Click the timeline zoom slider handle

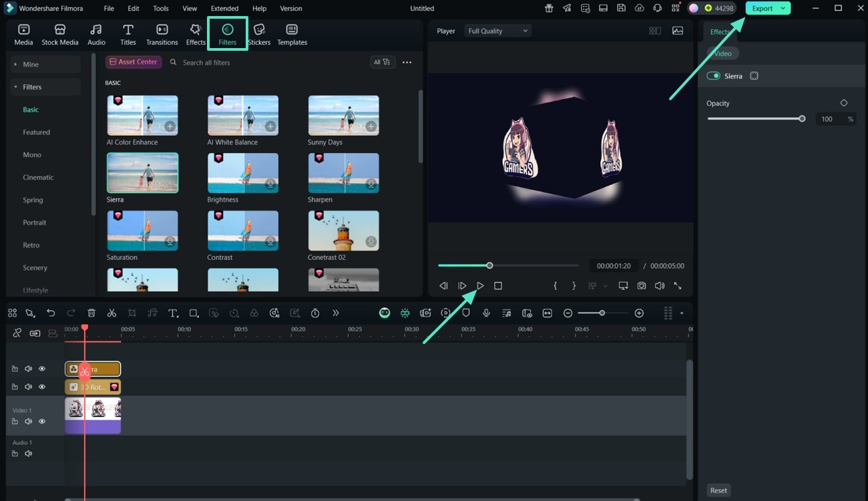[x=602, y=313]
